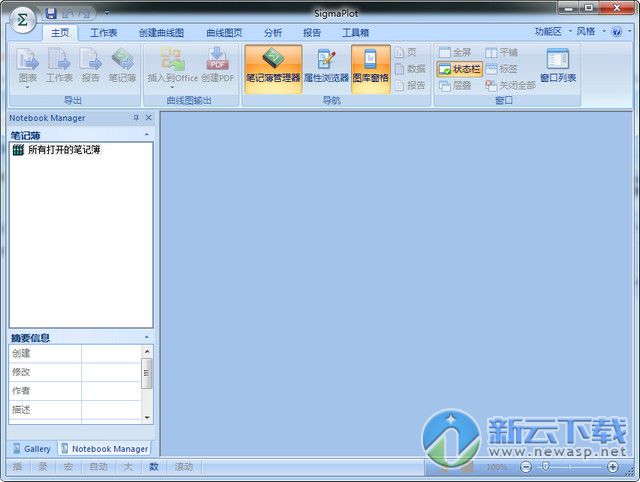Select 报告 ribbon tab

[312, 33]
